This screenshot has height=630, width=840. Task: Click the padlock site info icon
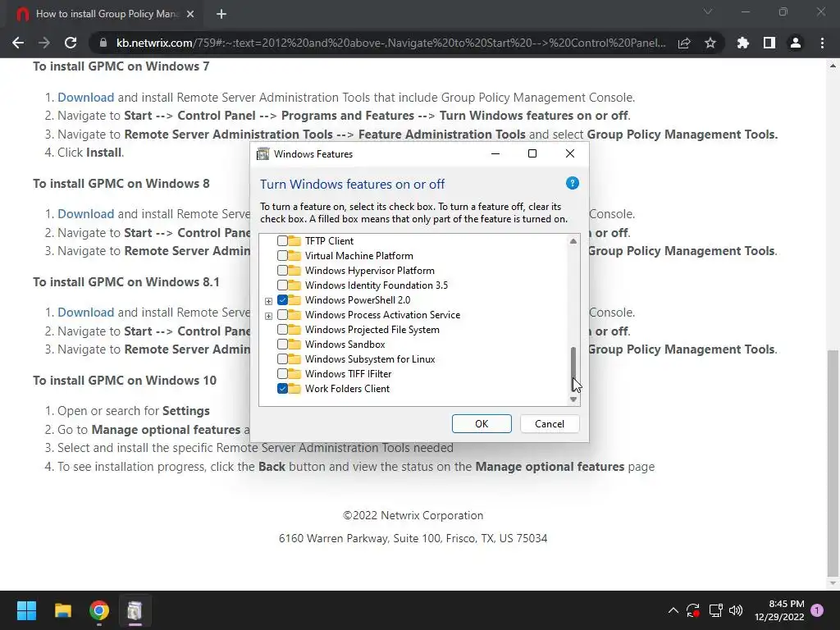tap(103, 43)
